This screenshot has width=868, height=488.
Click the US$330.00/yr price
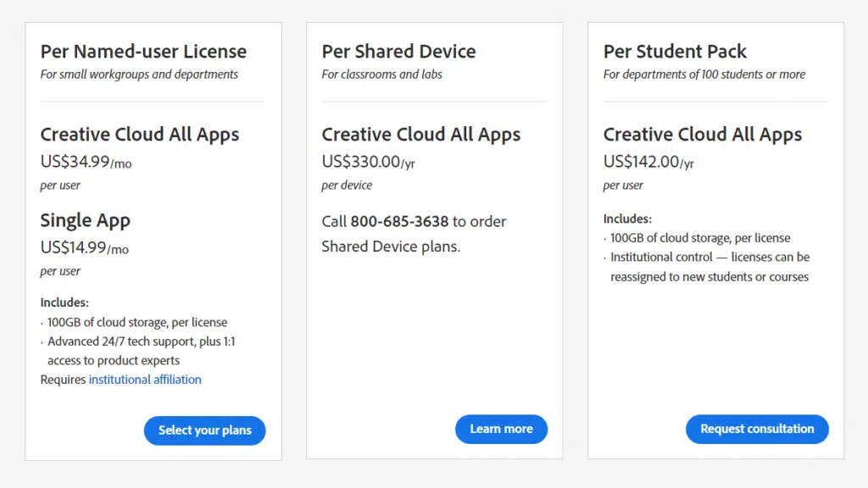coord(368,162)
